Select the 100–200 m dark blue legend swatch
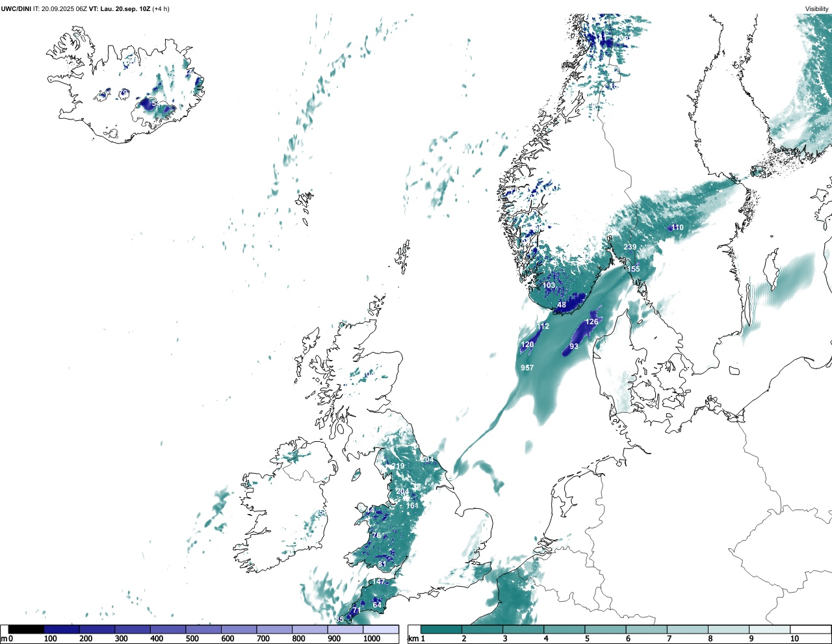Image resolution: width=832 pixels, height=644 pixels. 62,630
